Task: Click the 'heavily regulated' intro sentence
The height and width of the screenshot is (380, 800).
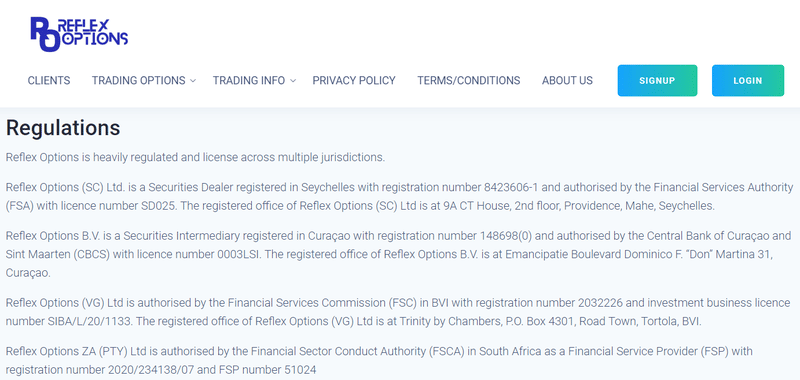Action: coord(195,157)
